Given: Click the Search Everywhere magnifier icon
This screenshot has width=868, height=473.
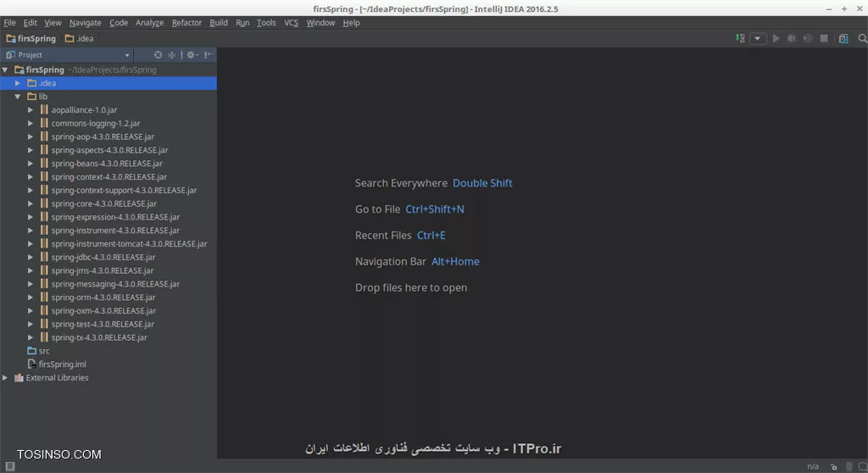Looking at the screenshot, I should 862,38.
